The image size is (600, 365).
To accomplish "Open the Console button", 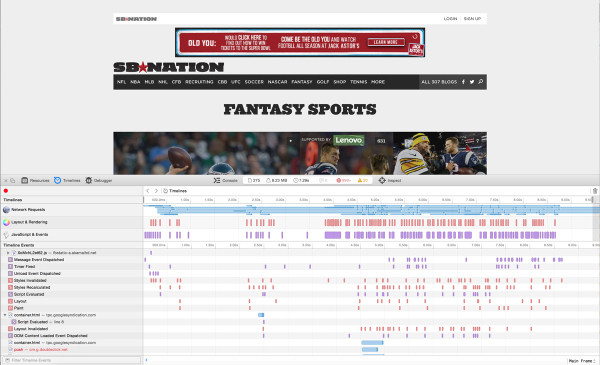I will [225, 180].
